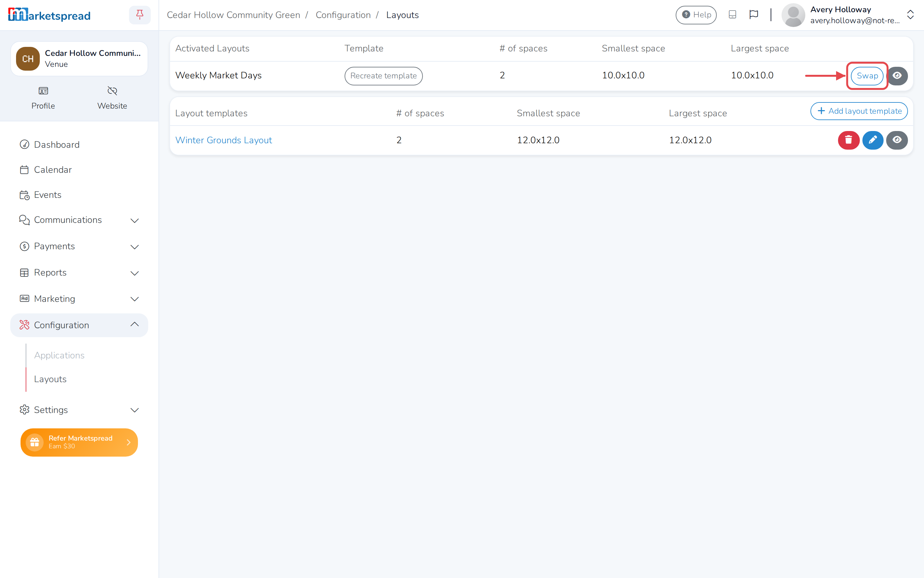Screen dimensions: 924x578
Task: Click Add layout template button
Action: coord(859,111)
